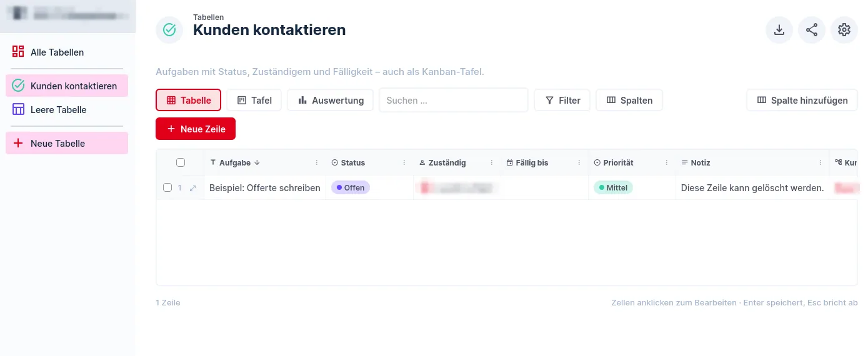
Task: Open the Aufgabe column options menu dots
Action: [x=317, y=162]
